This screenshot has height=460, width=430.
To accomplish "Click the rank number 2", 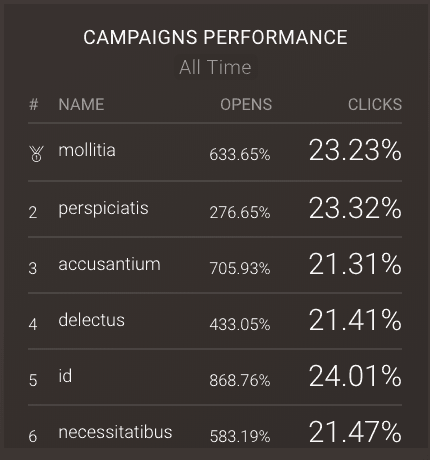I will coord(33,212).
